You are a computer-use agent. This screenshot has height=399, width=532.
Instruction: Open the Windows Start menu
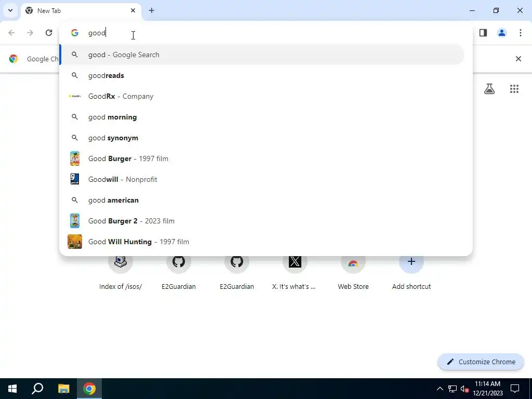point(12,389)
